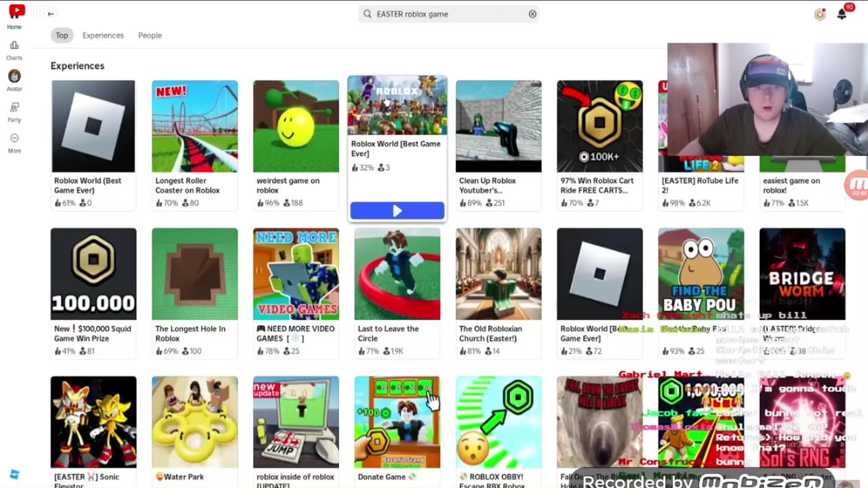Open Clean Up Roblox Youtuber's thumbnail
Screen dimensions: 868x488
(498, 126)
